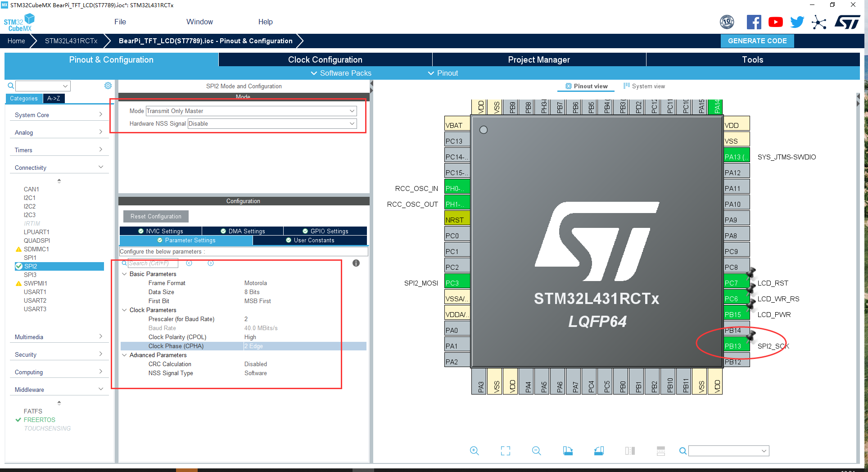868x472 pixels.
Task: Switch to System view
Action: [644, 86]
